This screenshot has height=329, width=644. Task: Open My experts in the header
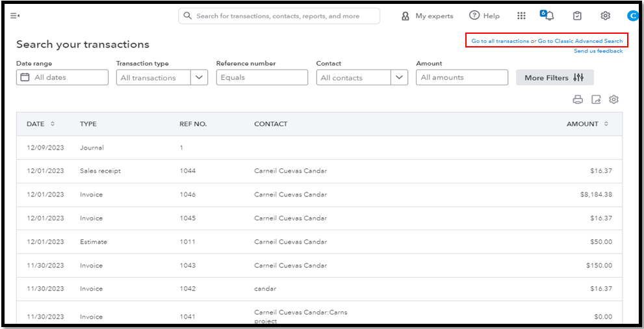(x=428, y=16)
